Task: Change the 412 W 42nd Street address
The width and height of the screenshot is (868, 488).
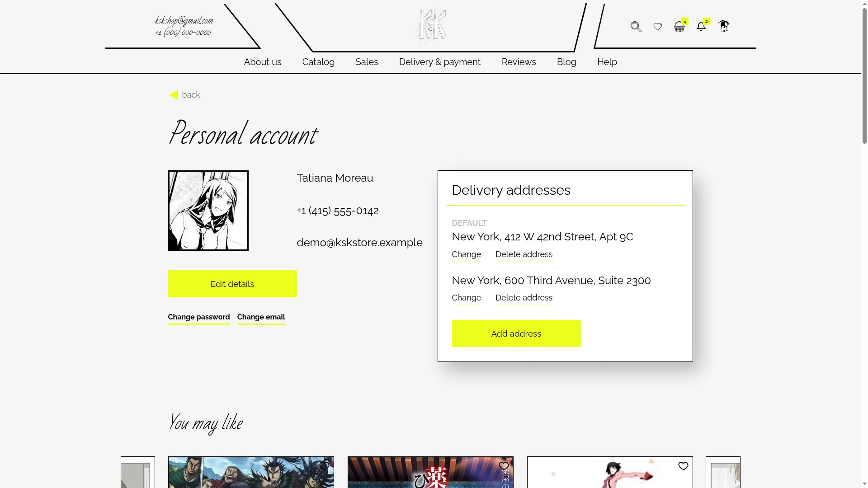Action: coord(467,254)
